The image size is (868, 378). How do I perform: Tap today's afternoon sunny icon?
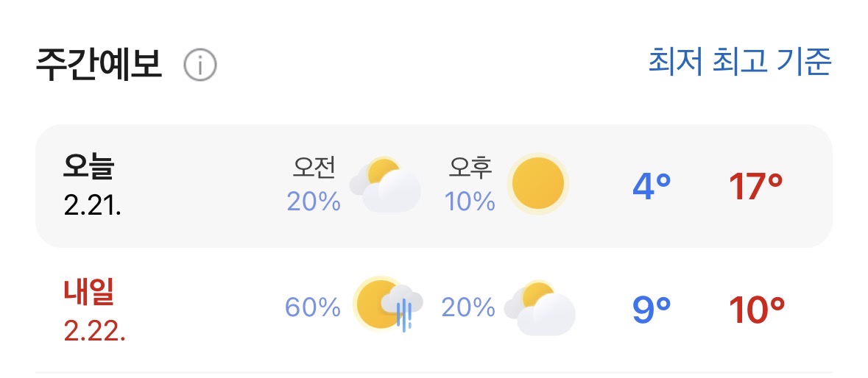(540, 183)
